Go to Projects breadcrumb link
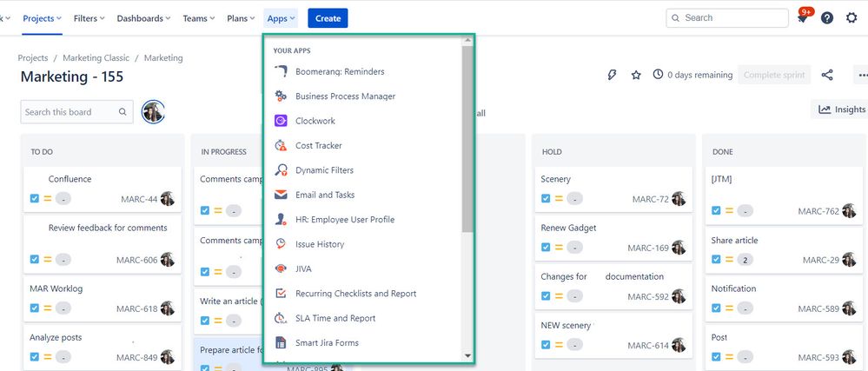 33,57
